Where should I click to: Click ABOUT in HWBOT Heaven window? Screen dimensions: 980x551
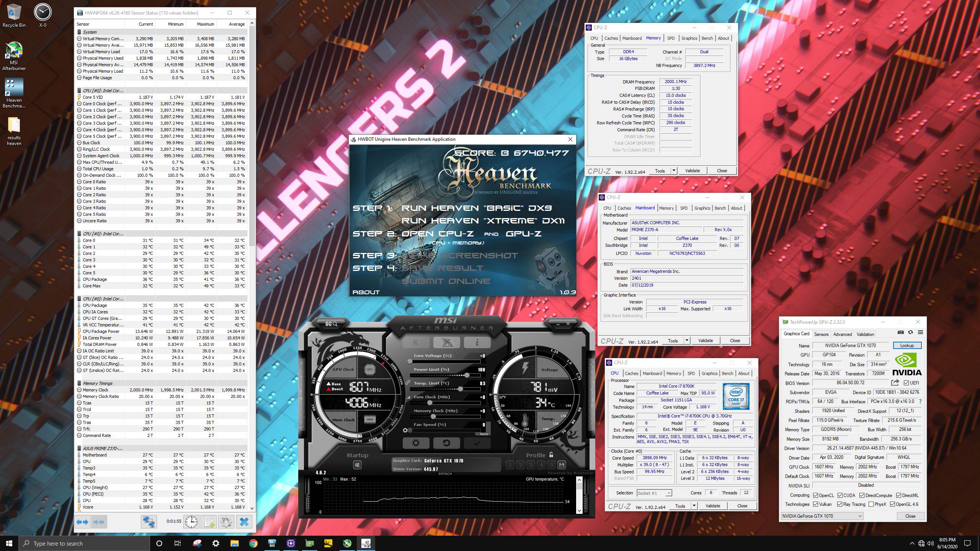(x=366, y=292)
